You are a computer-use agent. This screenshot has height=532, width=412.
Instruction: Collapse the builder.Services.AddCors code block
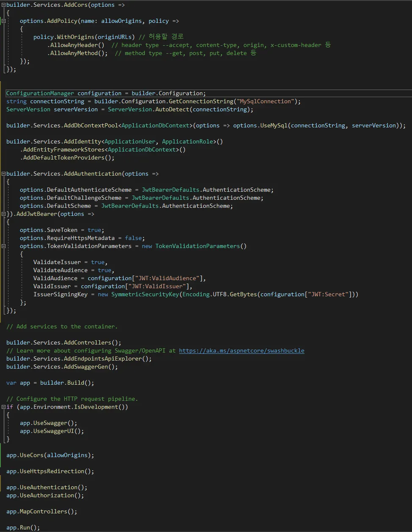click(3, 5)
